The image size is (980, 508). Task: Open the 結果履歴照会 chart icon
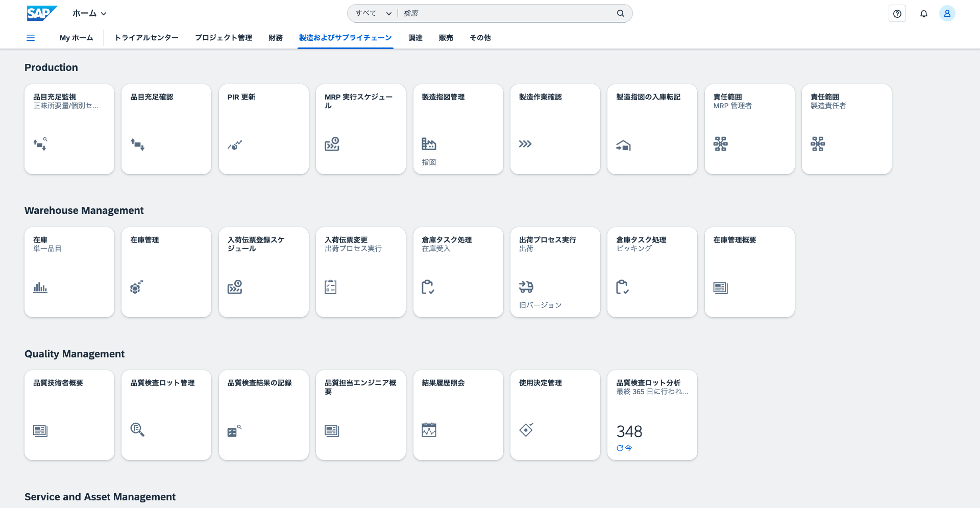coord(429,430)
